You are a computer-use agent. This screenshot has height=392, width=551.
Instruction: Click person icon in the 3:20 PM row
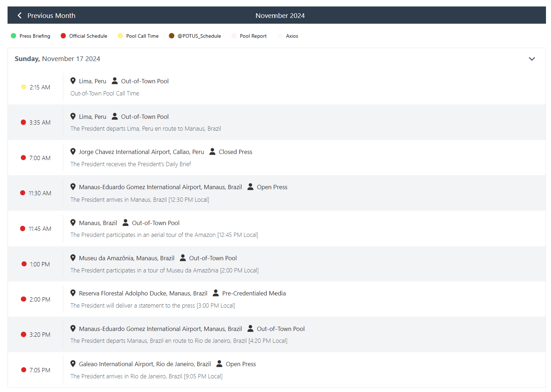pyautogui.click(x=251, y=328)
